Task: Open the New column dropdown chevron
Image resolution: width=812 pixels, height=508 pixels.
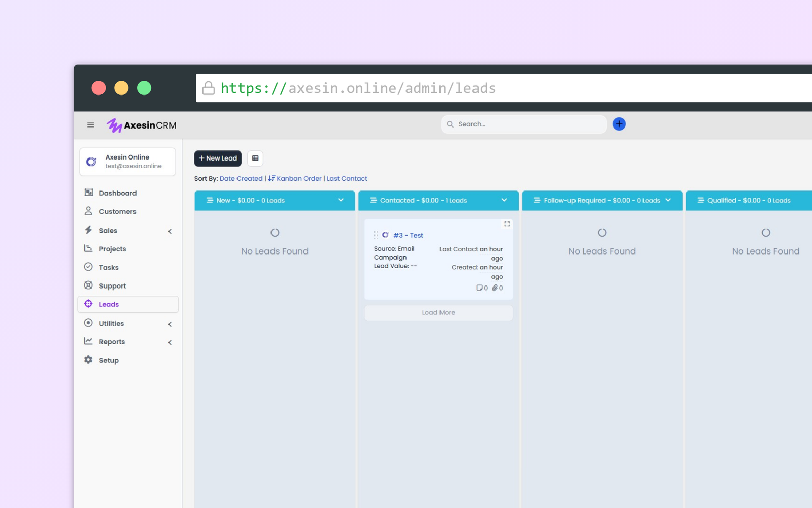Action: 341,200
